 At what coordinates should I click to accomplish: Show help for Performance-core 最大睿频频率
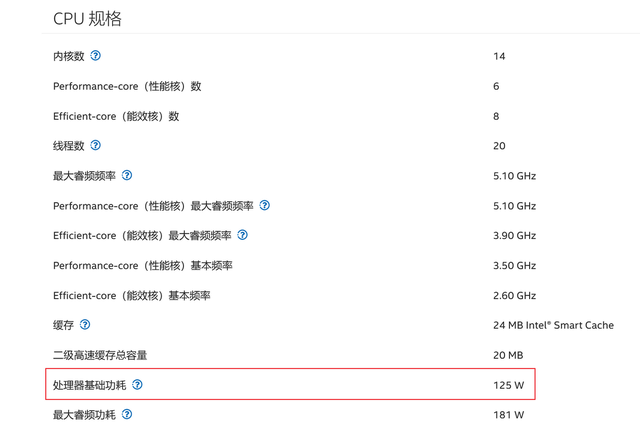pyautogui.click(x=265, y=205)
